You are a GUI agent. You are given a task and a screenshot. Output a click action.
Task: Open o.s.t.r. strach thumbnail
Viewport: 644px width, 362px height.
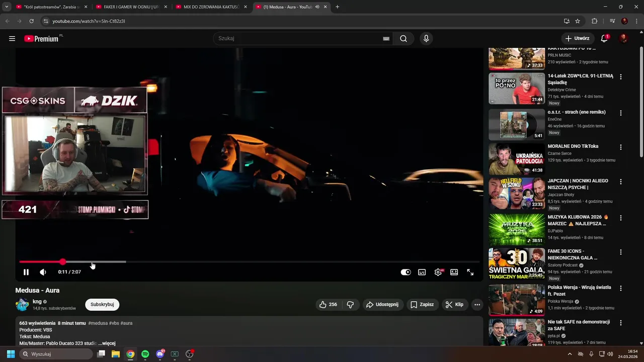pyautogui.click(x=517, y=125)
